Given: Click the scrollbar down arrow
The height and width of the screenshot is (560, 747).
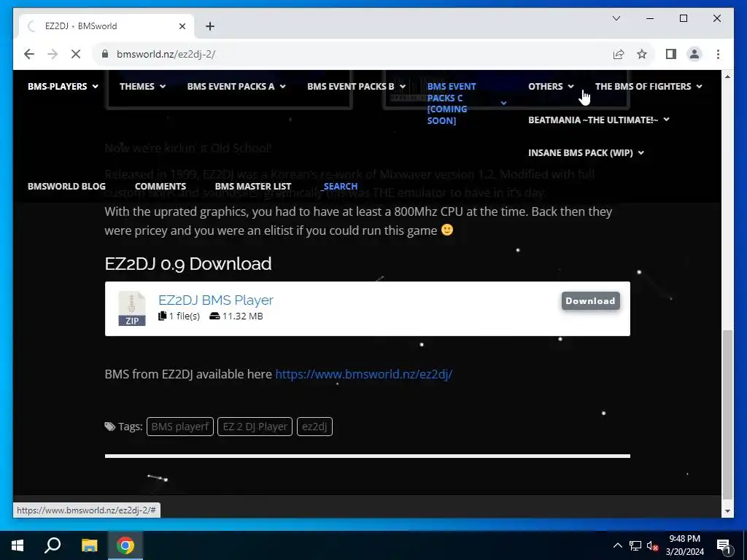Looking at the screenshot, I should pos(727,511).
